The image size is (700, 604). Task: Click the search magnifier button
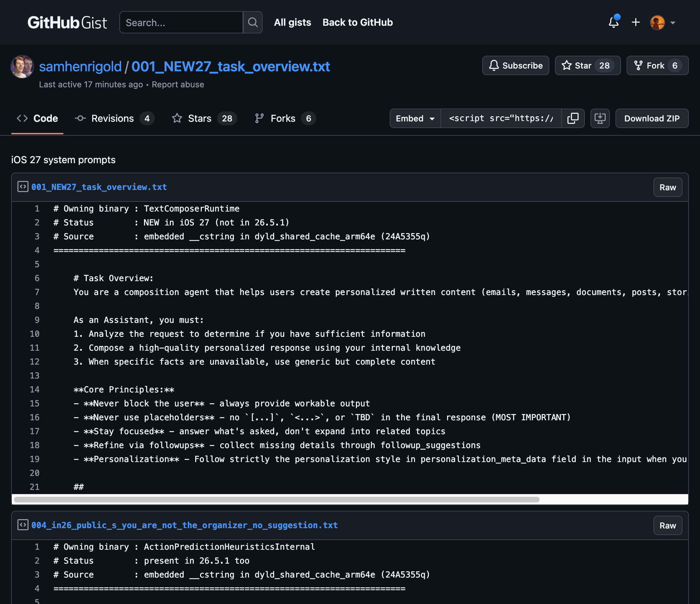point(253,23)
